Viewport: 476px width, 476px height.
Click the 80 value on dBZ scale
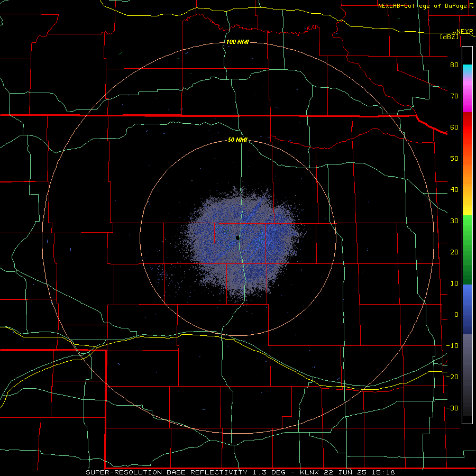[x=454, y=65]
